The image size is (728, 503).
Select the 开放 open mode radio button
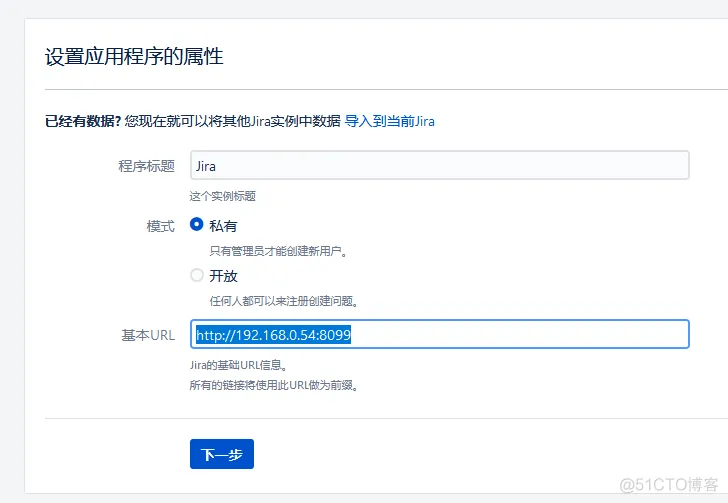point(197,275)
